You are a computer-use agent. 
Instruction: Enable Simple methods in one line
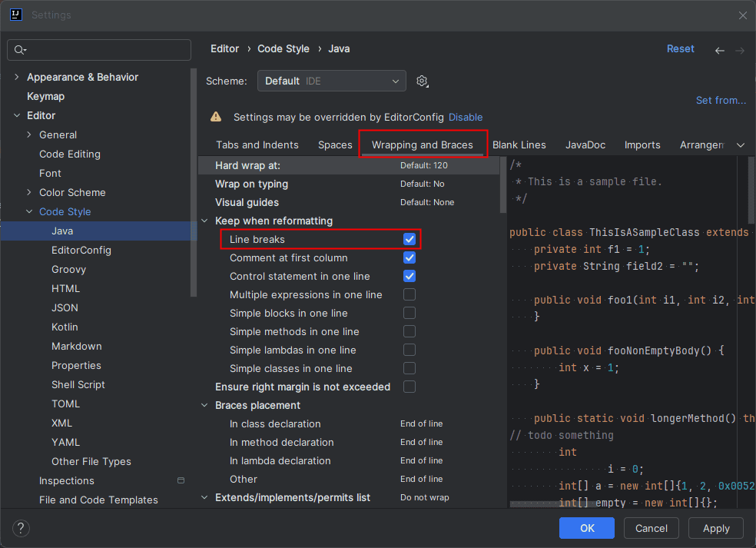(409, 331)
